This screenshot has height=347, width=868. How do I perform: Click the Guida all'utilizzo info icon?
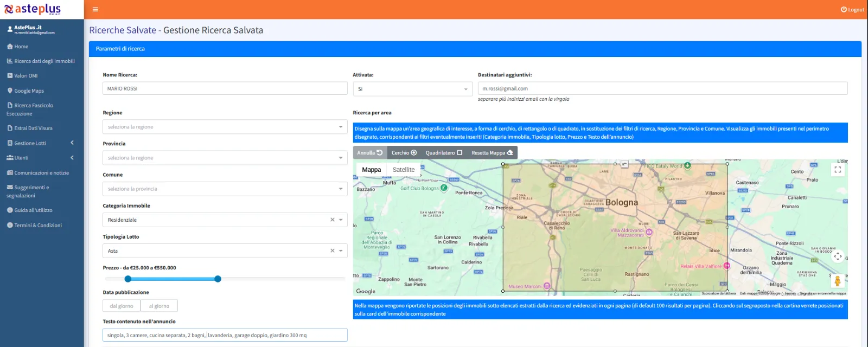10,210
